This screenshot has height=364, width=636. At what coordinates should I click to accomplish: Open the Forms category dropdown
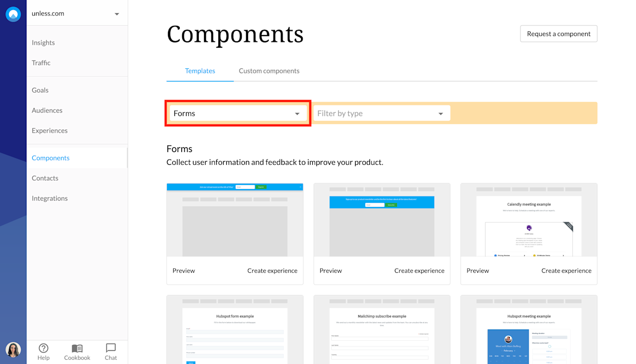point(237,113)
